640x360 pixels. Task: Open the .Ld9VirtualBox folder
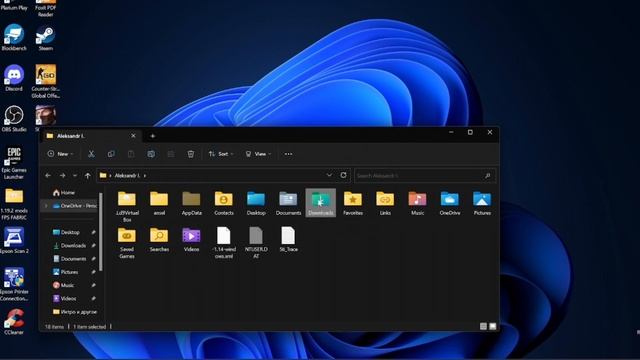(x=127, y=207)
